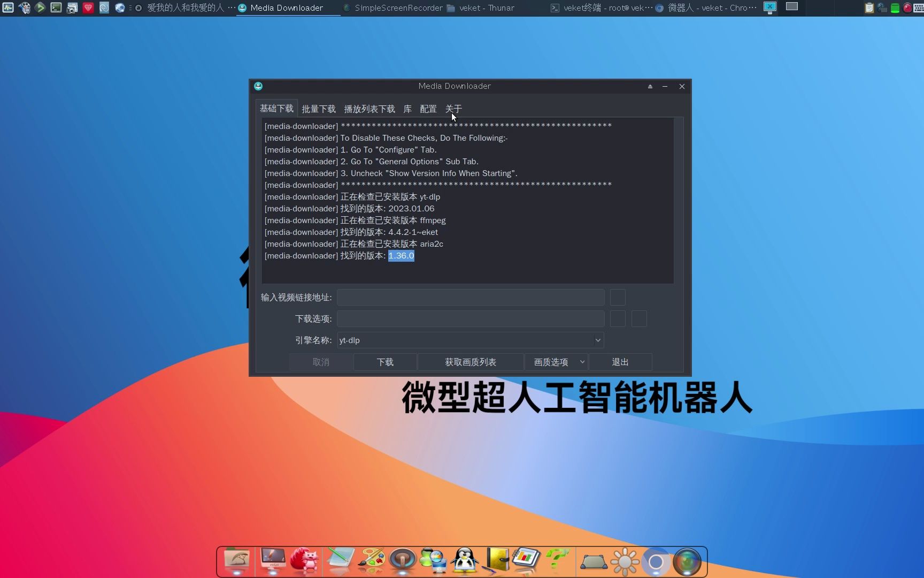Open the 播放列表下载 tab
Screen dimensions: 924x578
click(x=369, y=109)
